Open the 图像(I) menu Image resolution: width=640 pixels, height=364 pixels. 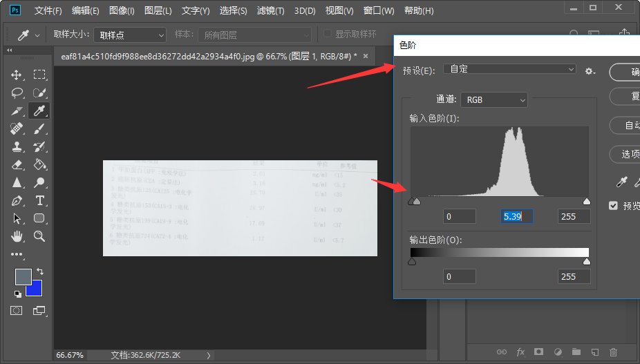(x=122, y=10)
